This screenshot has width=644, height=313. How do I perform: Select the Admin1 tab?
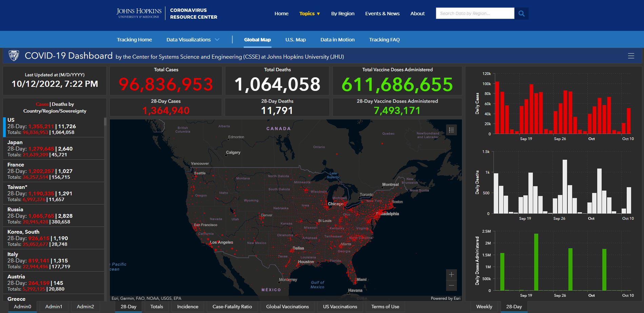click(x=54, y=307)
